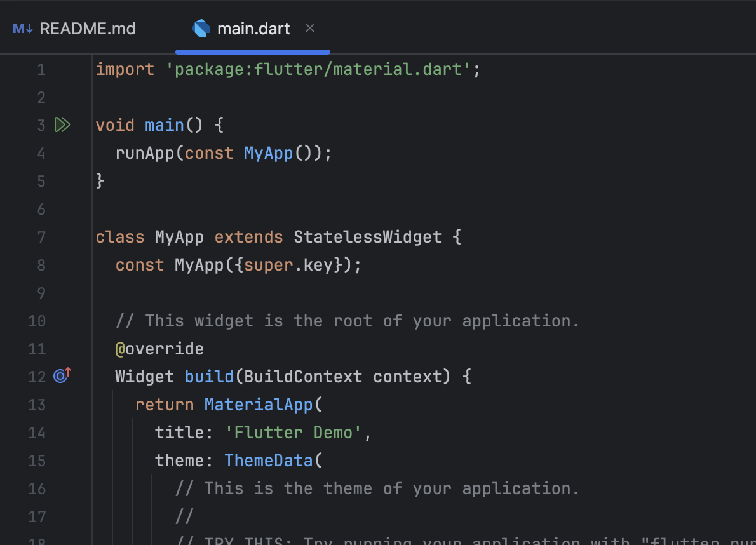Click MaterialApp on line 13
Viewport: 756px width, 545px height.
click(259, 405)
